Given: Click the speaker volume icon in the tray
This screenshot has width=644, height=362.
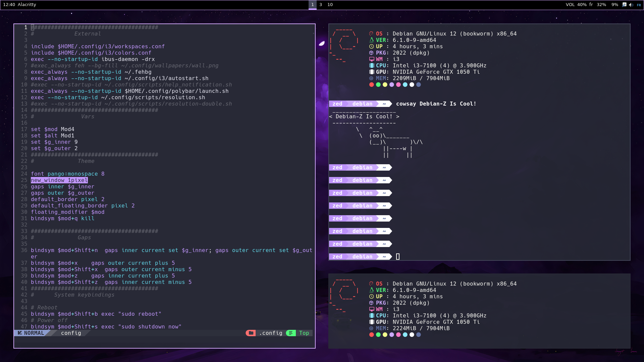Looking at the screenshot, I should [x=631, y=5].
